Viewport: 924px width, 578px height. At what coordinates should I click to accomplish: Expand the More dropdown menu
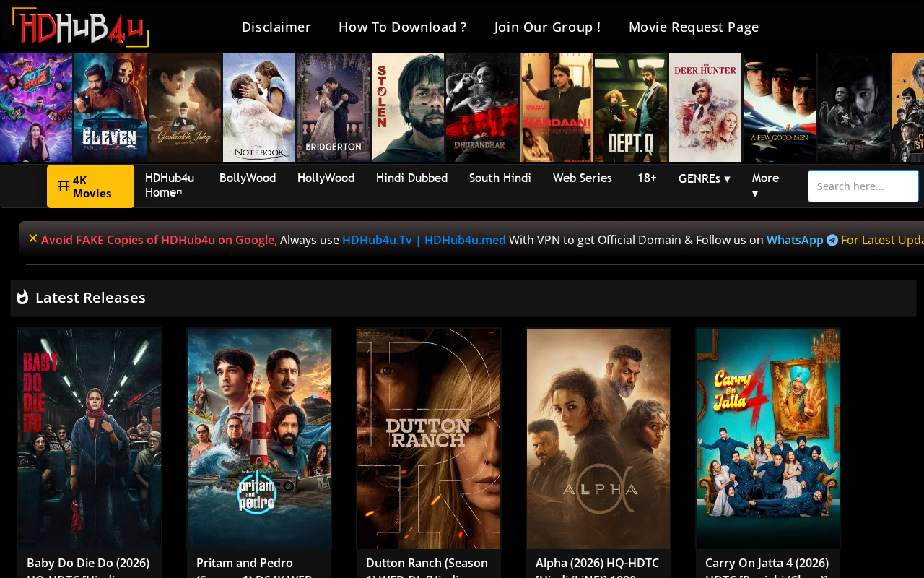[x=765, y=185]
